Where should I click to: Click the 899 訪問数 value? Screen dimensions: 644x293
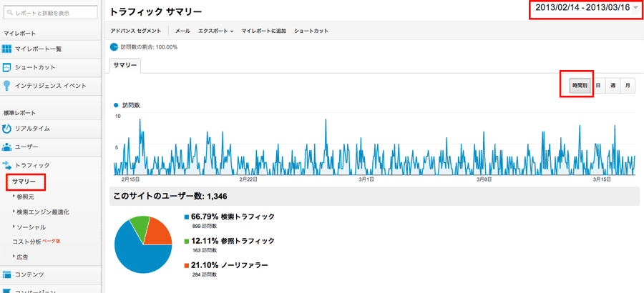pos(204,226)
